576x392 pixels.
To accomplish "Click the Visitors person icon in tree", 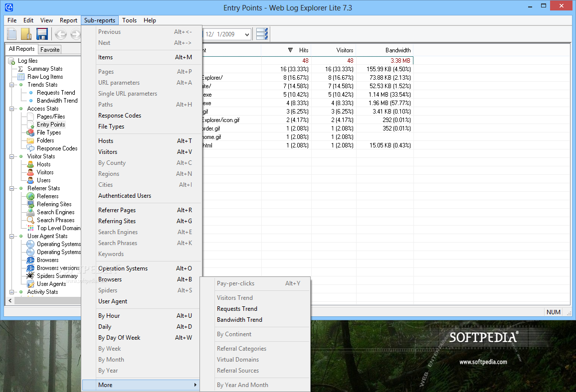I will (31, 172).
